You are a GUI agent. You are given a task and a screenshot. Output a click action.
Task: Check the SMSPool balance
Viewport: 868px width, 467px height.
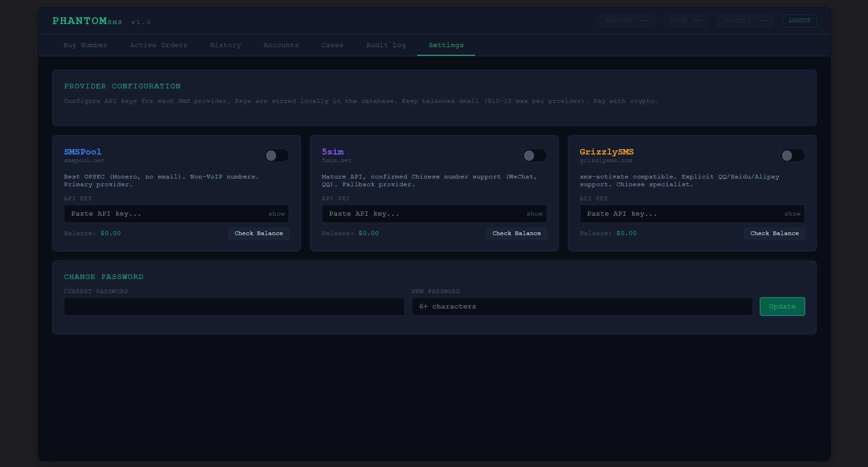[x=258, y=233]
